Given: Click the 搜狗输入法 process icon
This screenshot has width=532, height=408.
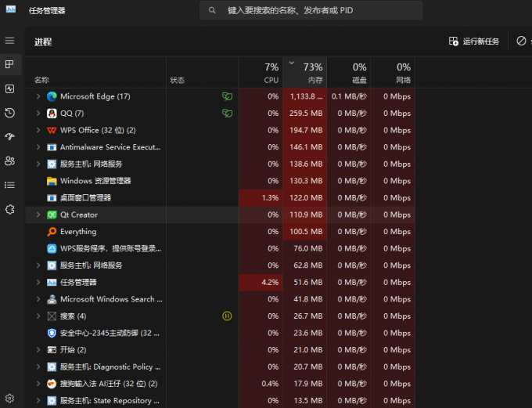Looking at the screenshot, I should (x=52, y=384).
